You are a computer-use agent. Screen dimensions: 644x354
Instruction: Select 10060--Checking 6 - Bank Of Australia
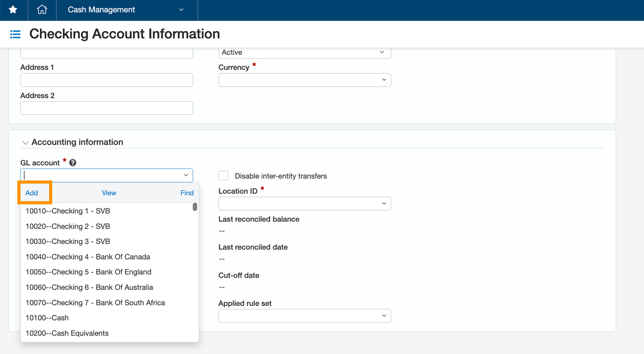pos(107,287)
